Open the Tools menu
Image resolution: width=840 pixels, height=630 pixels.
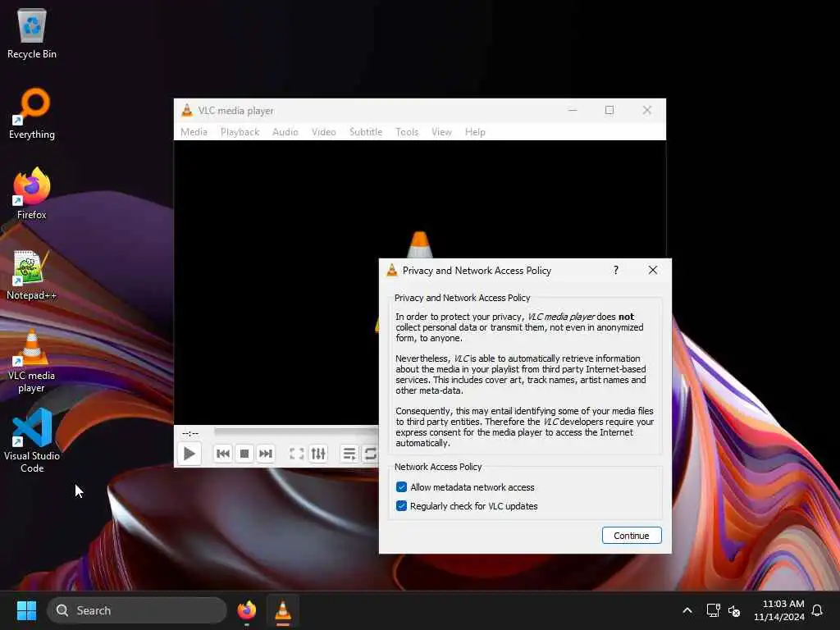407,132
